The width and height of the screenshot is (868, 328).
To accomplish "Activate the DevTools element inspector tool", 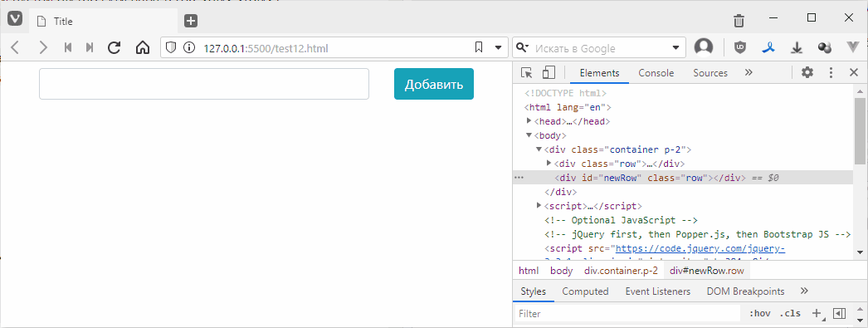I will click(x=526, y=72).
